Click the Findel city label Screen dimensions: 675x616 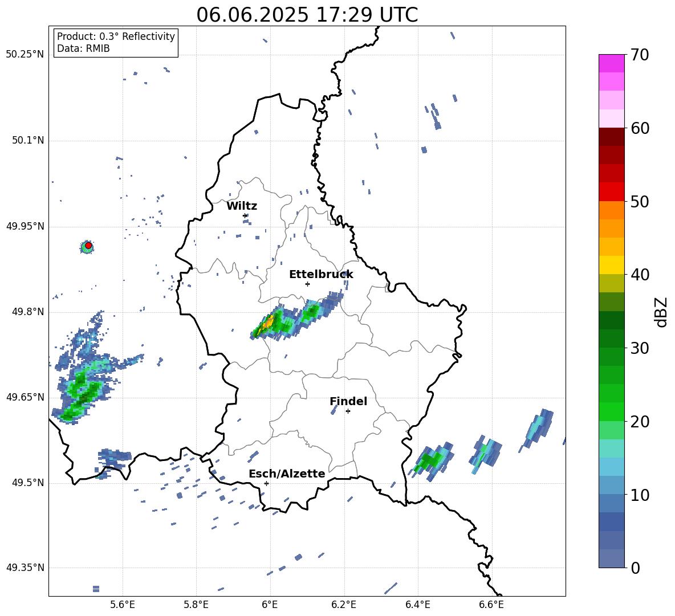pyautogui.click(x=348, y=401)
